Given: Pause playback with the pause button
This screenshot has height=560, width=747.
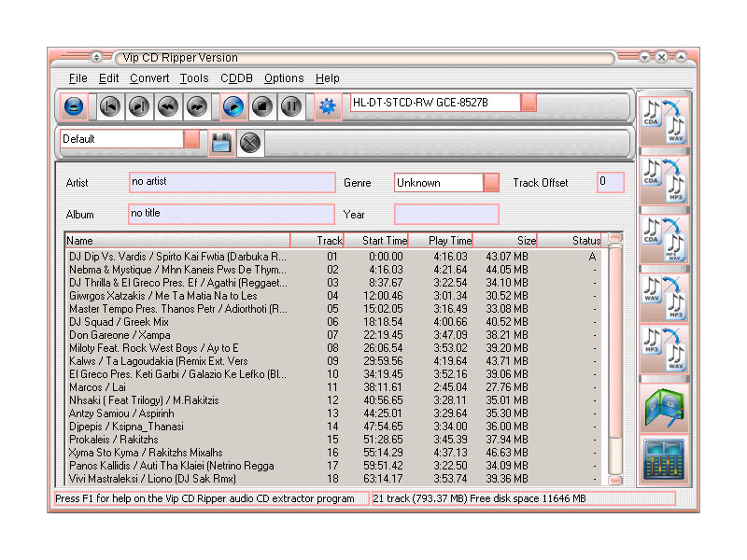Looking at the screenshot, I should click(x=291, y=105).
